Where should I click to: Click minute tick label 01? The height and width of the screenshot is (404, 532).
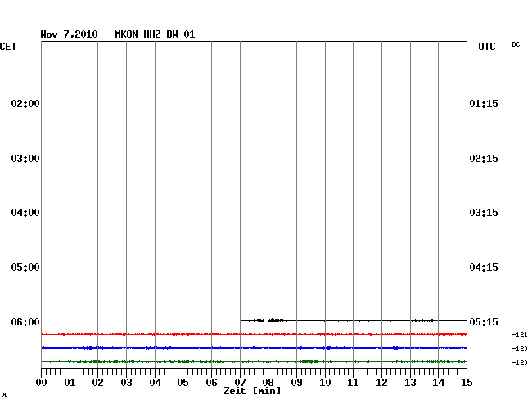(x=70, y=383)
